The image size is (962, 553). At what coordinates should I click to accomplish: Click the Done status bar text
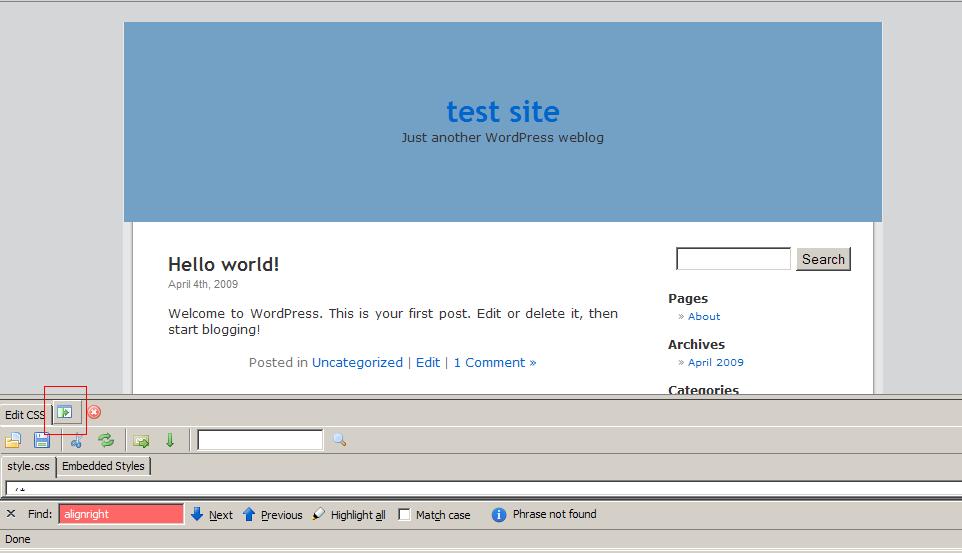coord(18,539)
